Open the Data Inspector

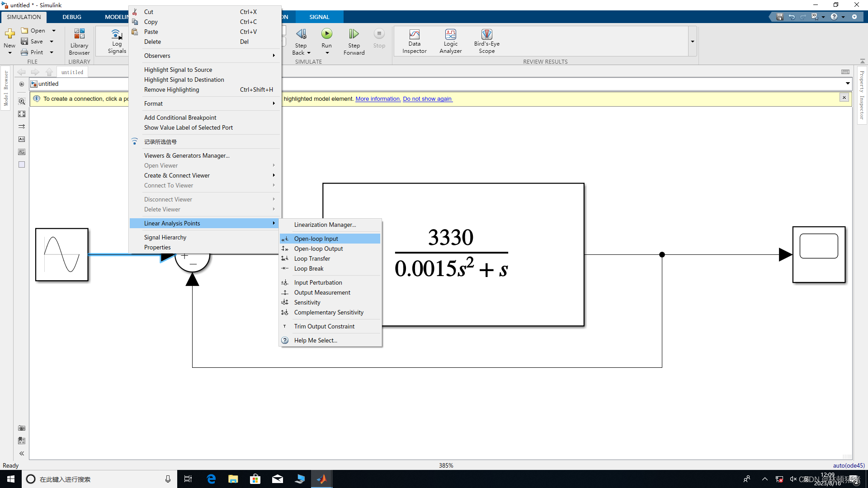click(x=414, y=41)
